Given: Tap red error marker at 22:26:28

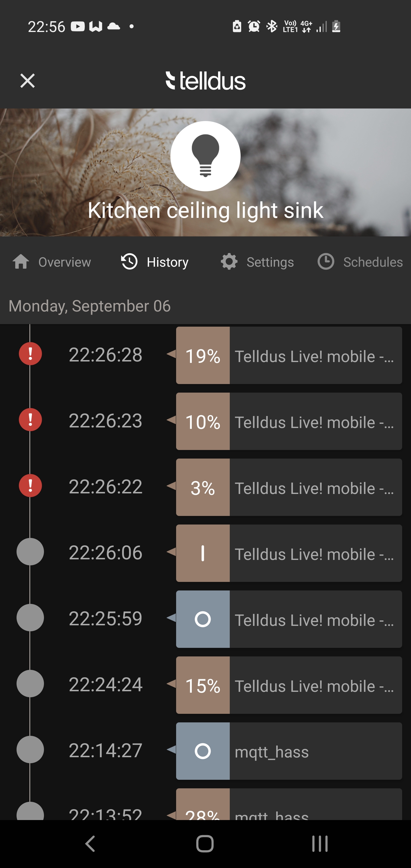Looking at the screenshot, I should 30,354.
